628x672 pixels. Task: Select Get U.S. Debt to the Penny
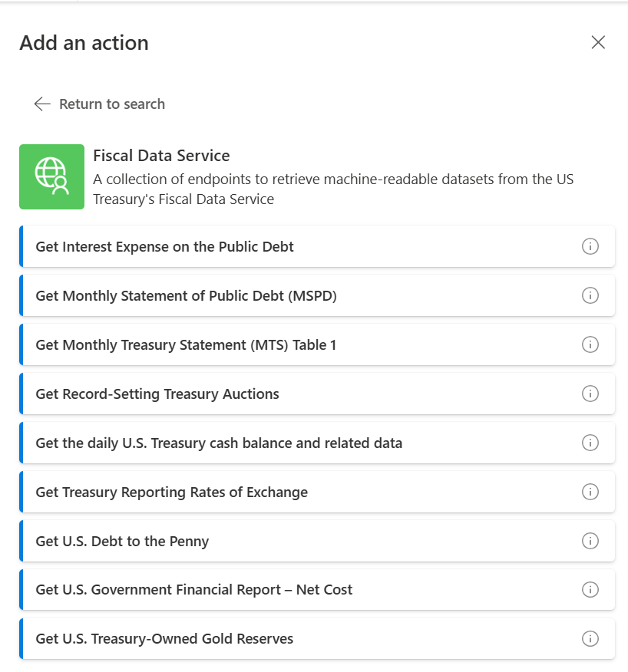[317, 541]
